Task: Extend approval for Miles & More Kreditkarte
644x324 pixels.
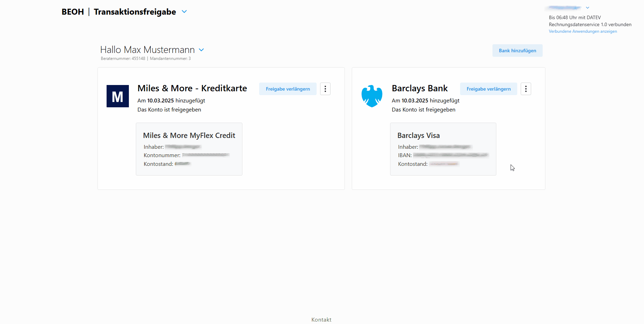Action: pos(288,89)
